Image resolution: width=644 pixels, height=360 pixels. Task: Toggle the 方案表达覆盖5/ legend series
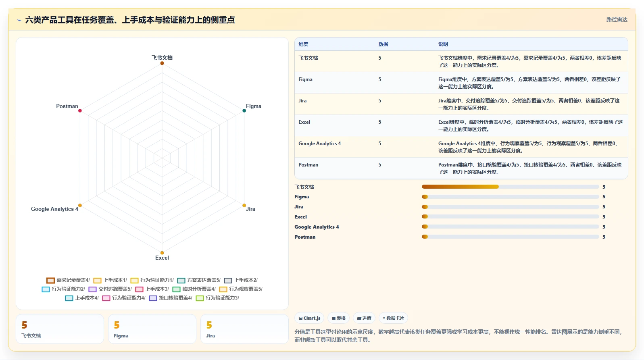click(x=199, y=280)
